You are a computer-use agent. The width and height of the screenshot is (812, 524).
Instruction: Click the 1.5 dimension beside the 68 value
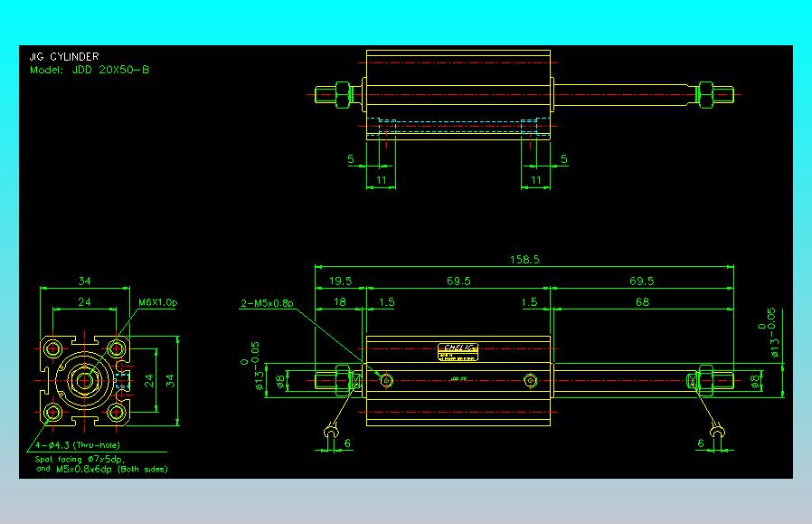[x=529, y=301]
